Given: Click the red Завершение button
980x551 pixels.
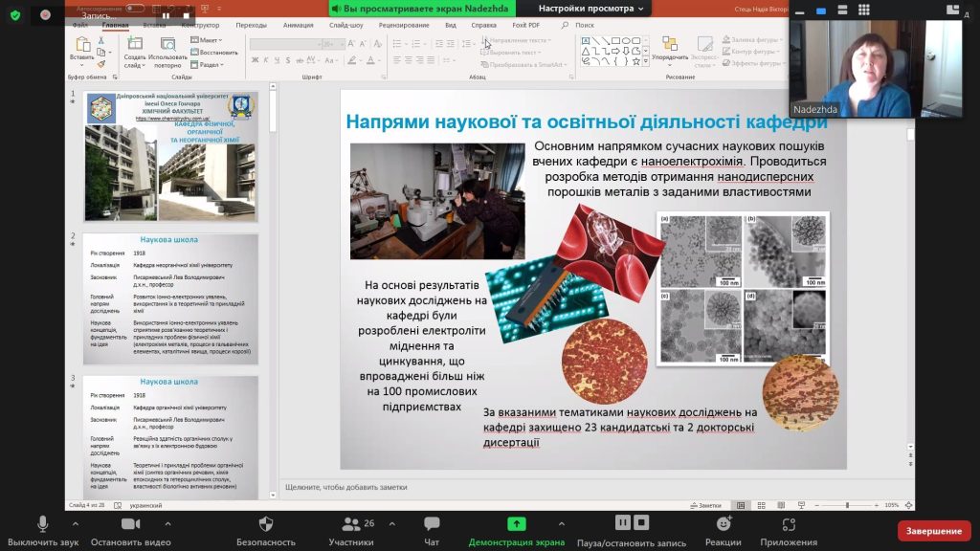Looking at the screenshot, I should [x=934, y=530].
